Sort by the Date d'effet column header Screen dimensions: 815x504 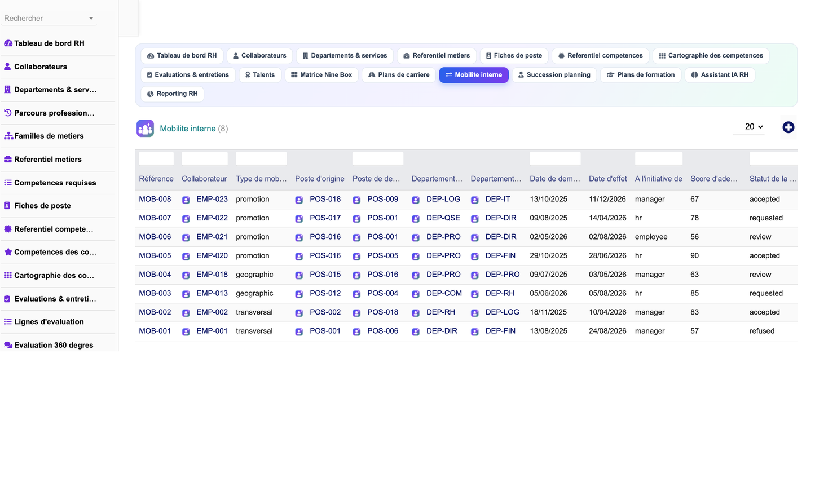[608, 179]
